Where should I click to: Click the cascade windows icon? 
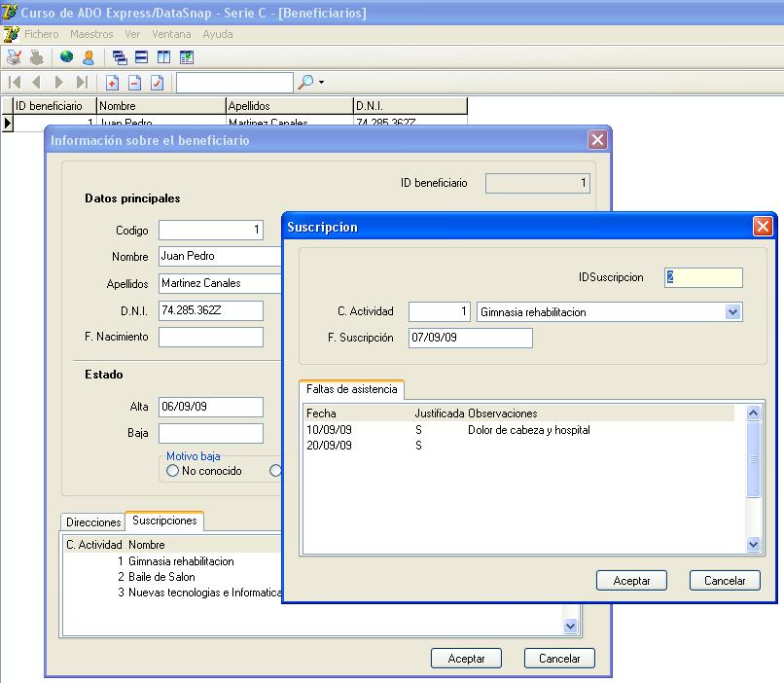(x=120, y=57)
